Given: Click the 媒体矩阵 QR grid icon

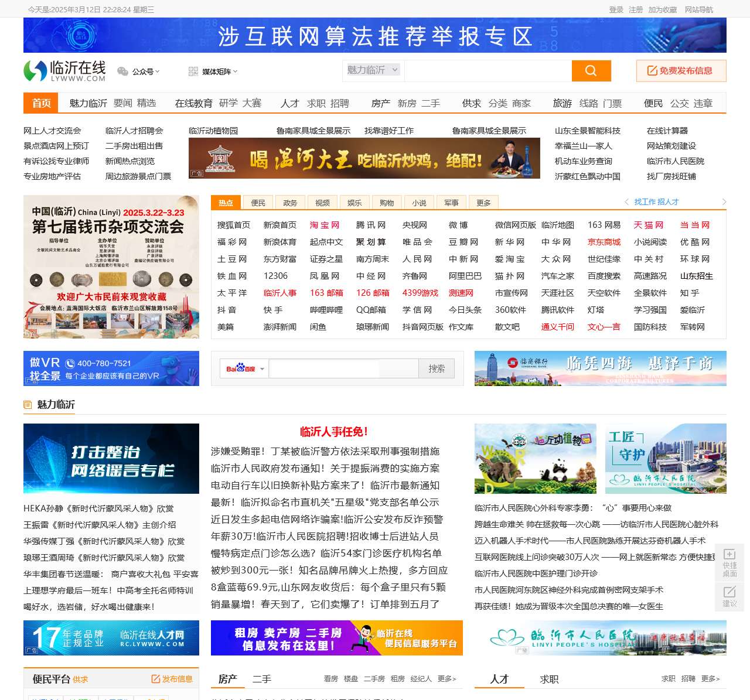Looking at the screenshot, I should point(193,71).
